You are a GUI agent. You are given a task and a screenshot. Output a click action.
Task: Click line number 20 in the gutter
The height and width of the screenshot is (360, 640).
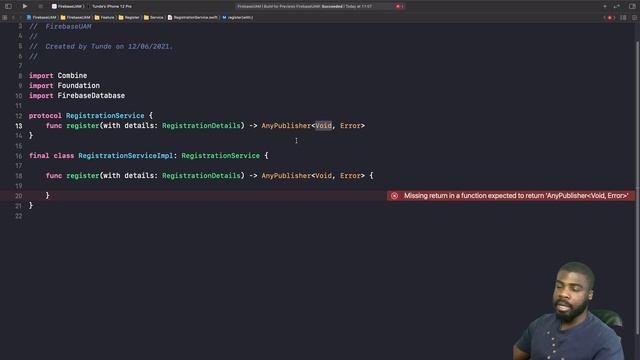(19, 196)
